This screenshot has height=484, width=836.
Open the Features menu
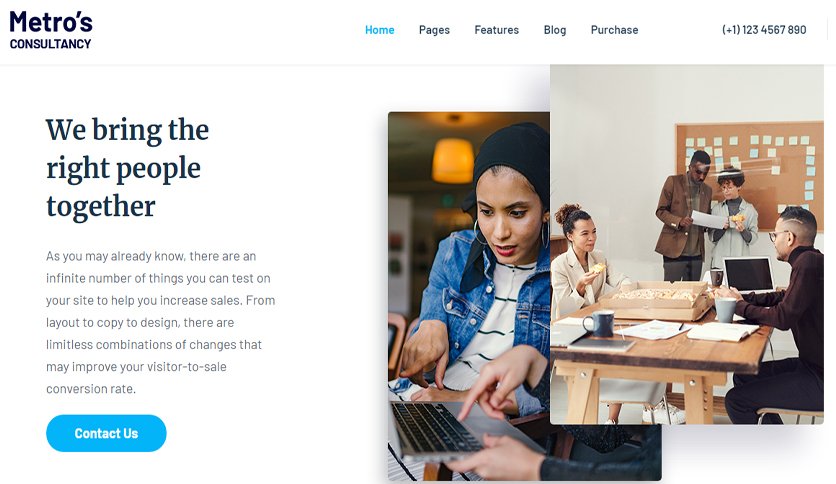tap(496, 30)
